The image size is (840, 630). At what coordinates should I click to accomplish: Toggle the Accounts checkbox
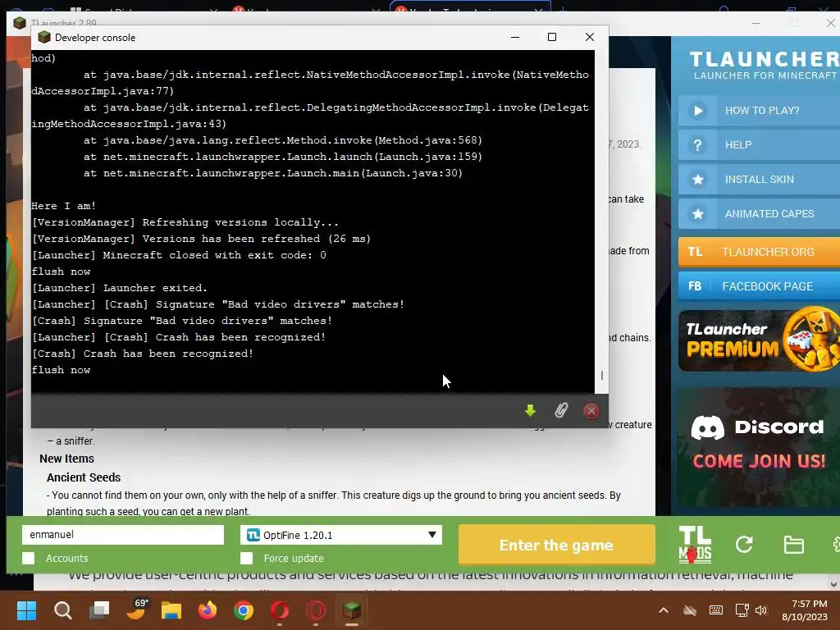pos(29,558)
